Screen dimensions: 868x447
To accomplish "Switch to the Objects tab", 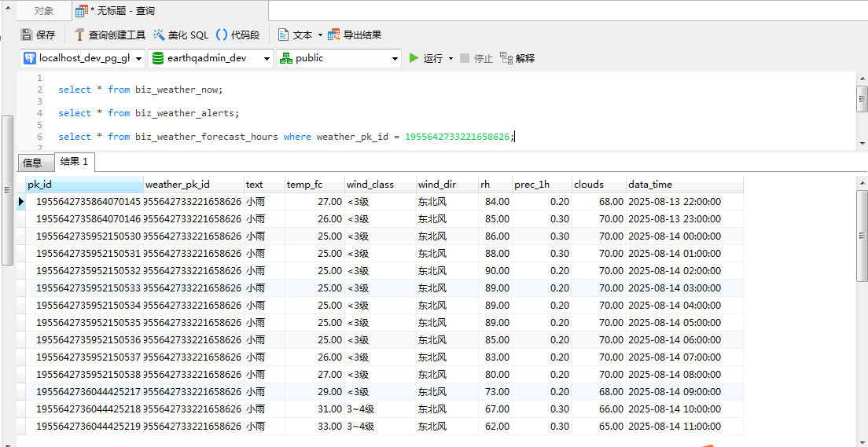I will point(44,11).
